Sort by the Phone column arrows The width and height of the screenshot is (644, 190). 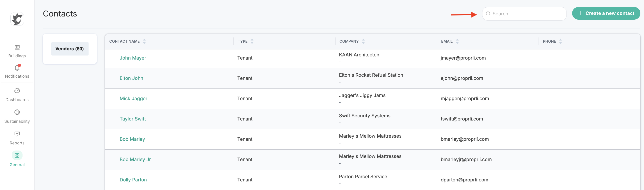click(560, 41)
